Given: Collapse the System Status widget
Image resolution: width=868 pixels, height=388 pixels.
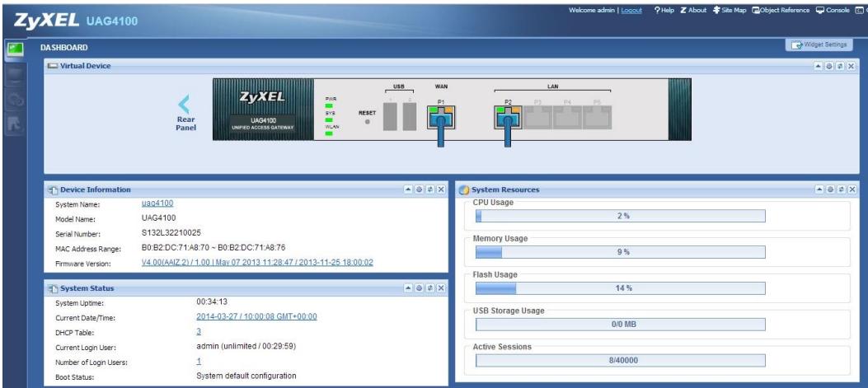Looking at the screenshot, I should 409,287.
